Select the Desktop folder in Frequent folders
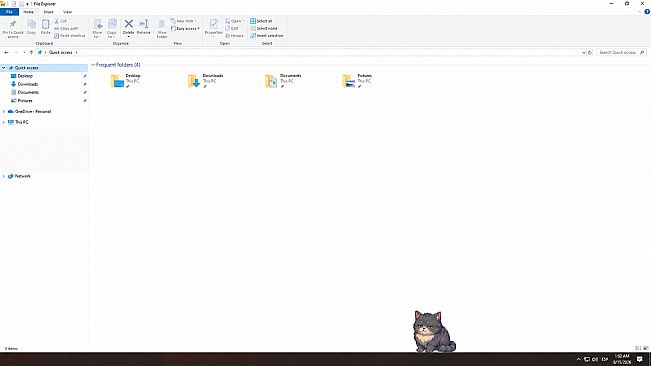This screenshot has height=366, width=651. click(x=126, y=81)
